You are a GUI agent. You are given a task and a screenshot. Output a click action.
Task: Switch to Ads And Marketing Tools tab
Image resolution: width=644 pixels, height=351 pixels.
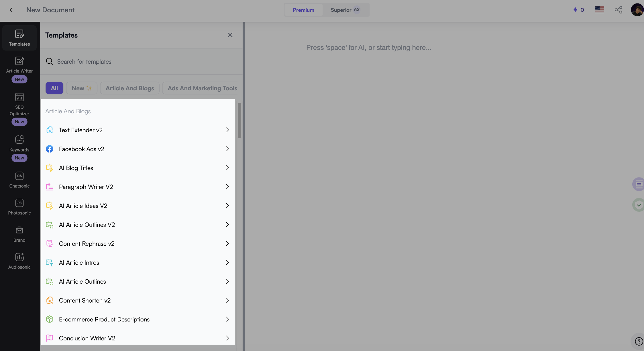click(x=202, y=88)
